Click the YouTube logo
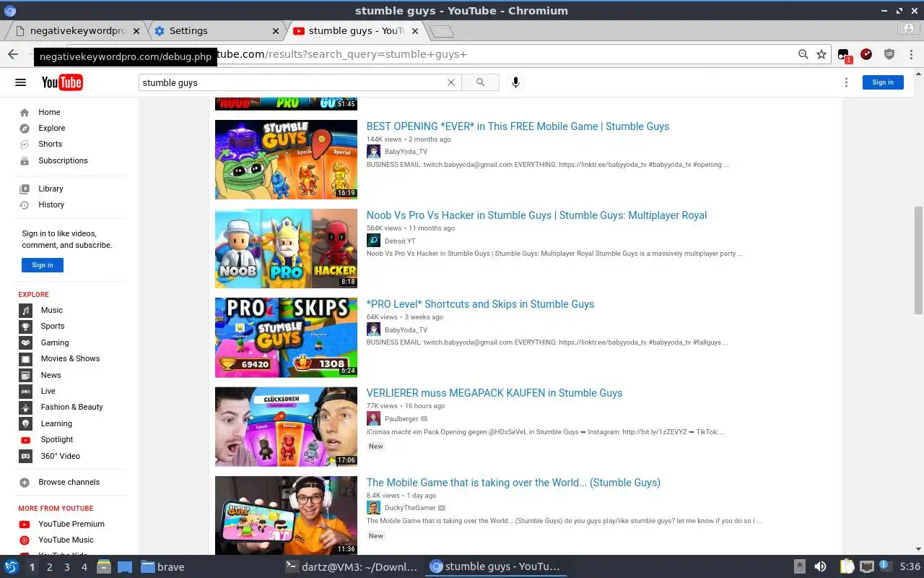The image size is (924, 578). (x=62, y=82)
